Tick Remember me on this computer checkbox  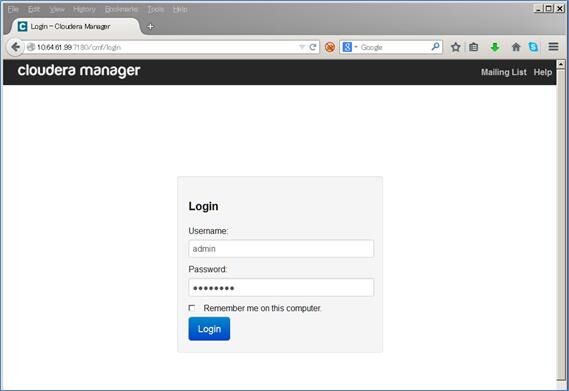tap(192, 308)
